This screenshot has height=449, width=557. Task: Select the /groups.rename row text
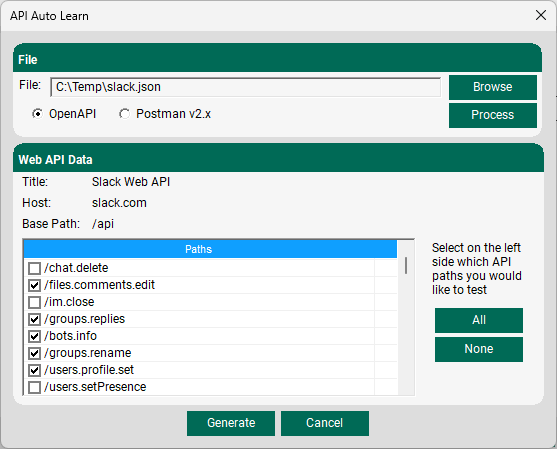tap(88, 353)
